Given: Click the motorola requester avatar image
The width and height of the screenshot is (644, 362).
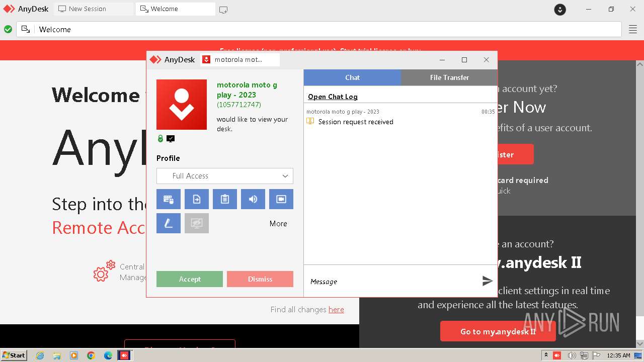Looking at the screenshot, I should click(182, 105).
